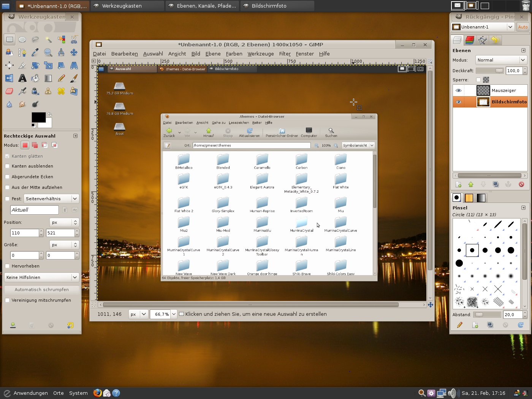Open the zoom 66,7% dropdown in status bar

point(174,314)
